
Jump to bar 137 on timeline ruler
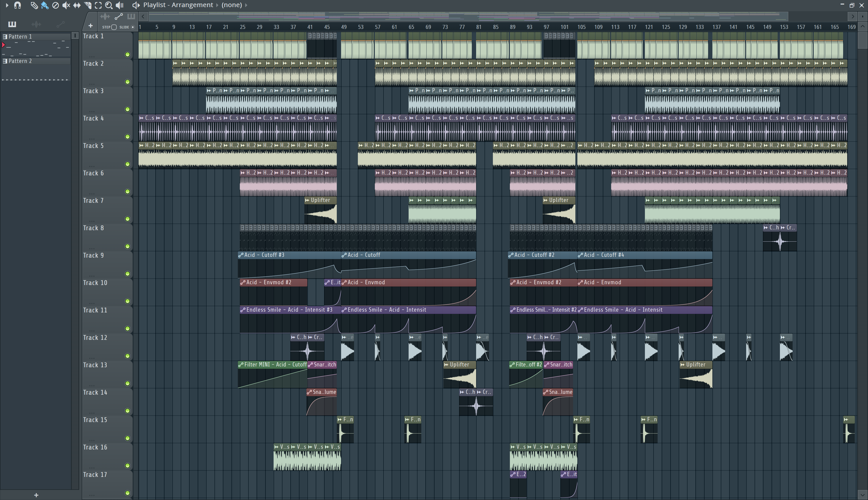(716, 27)
